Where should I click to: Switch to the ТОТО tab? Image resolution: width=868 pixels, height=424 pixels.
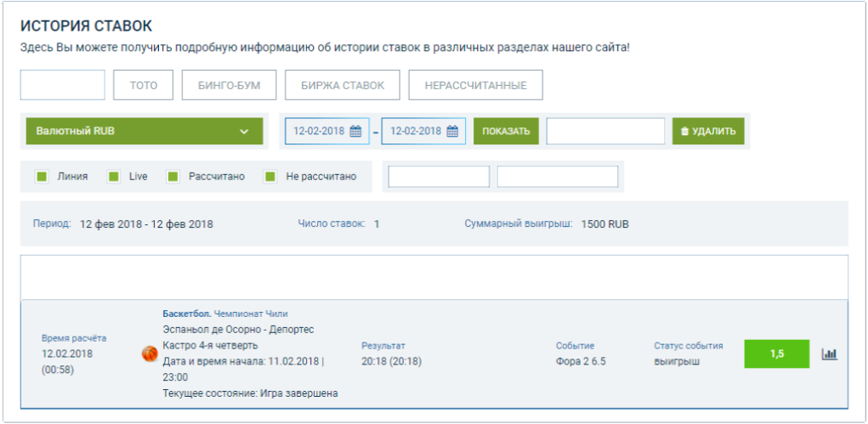[143, 85]
